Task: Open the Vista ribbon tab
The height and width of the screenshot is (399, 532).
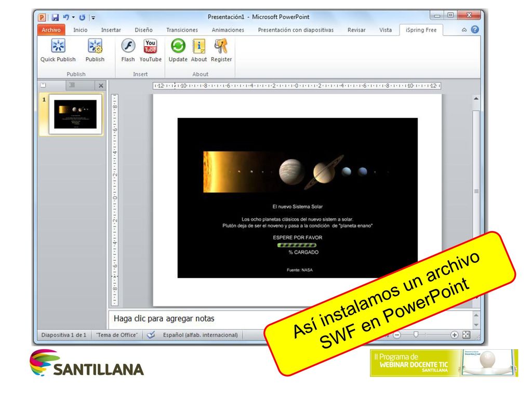Action: tap(385, 30)
